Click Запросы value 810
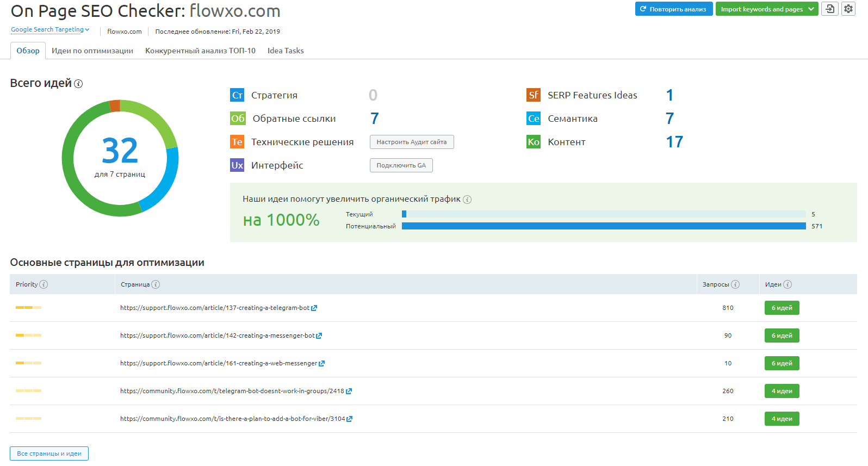This screenshot has height=466, width=868. coord(728,308)
